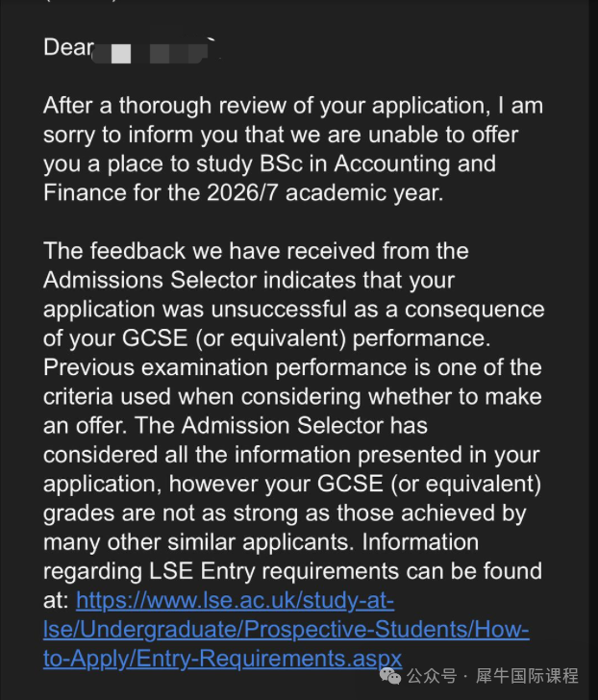Click the '2026/7 academic year' text
Screen dimensions: 598x700
click(x=325, y=193)
